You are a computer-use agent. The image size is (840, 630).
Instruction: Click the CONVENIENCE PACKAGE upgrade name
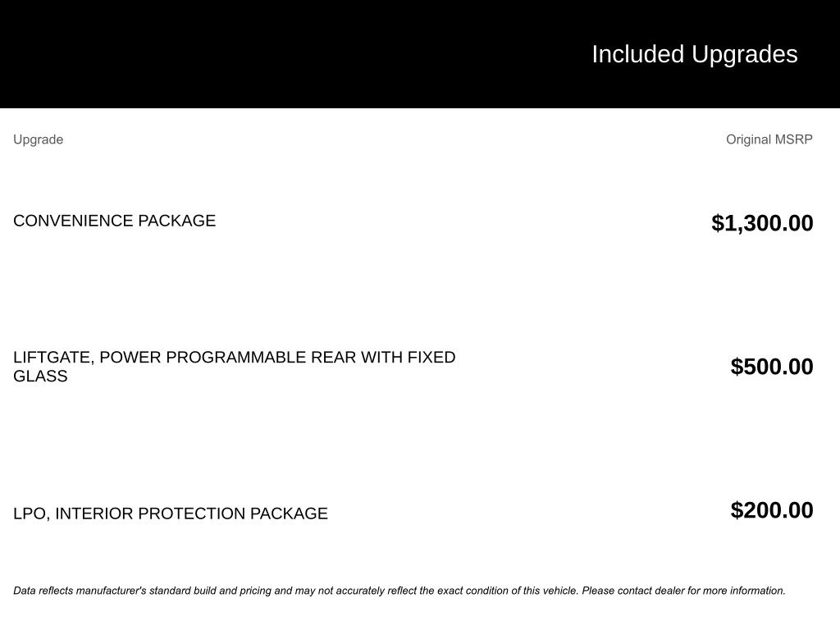(114, 221)
